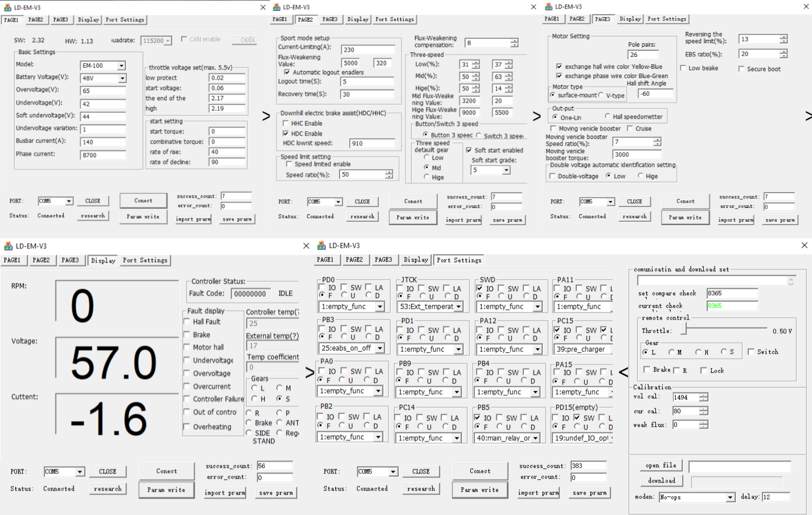Click the Phase current input field
812x515 pixels.
[102, 155]
